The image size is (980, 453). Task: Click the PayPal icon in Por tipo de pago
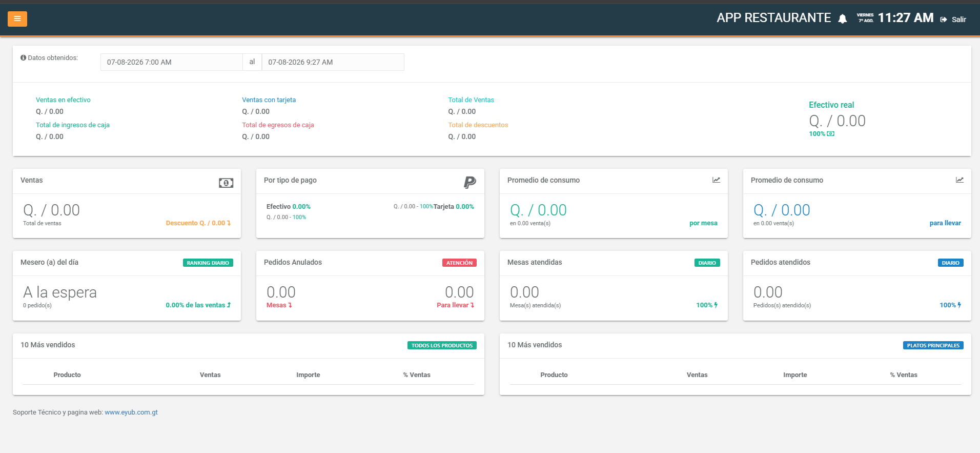coord(470,182)
